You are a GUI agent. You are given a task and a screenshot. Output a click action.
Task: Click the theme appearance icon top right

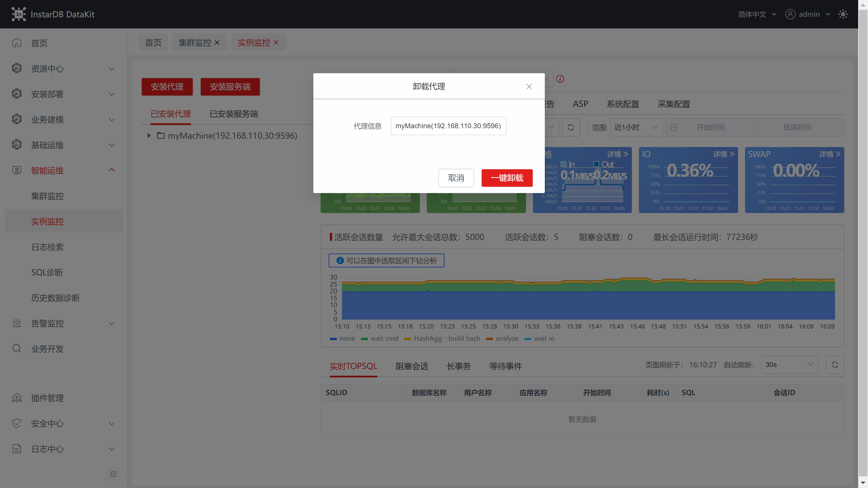tap(843, 14)
